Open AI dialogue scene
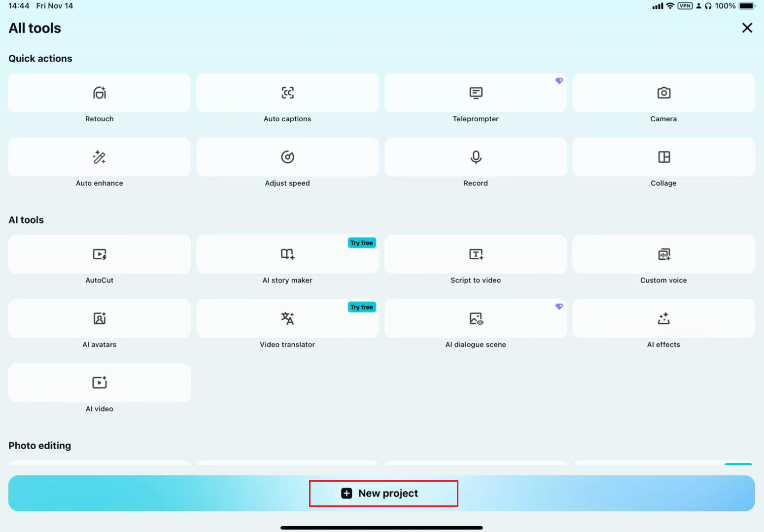Screen dimensions: 764x532 click(x=476, y=319)
